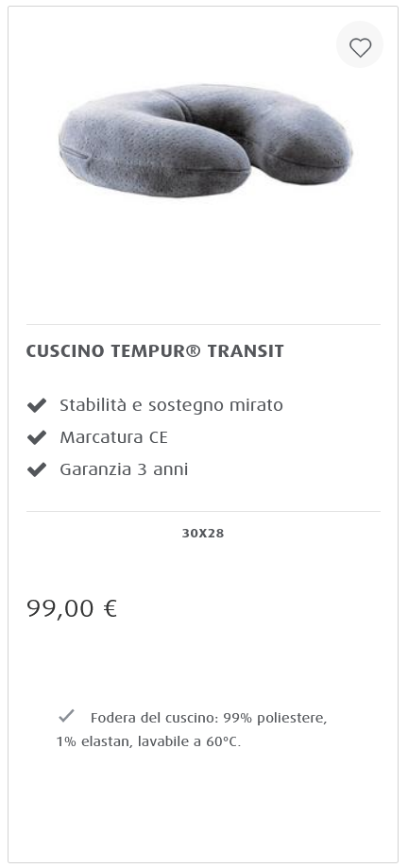This screenshot has height=868, width=408.
Task: Click the 1% elastan, lavabile a 60°C line
Action: (148, 741)
